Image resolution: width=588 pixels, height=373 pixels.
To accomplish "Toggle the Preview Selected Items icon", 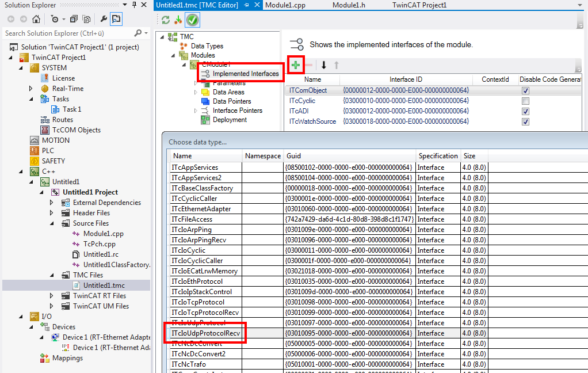I will click(116, 19).
